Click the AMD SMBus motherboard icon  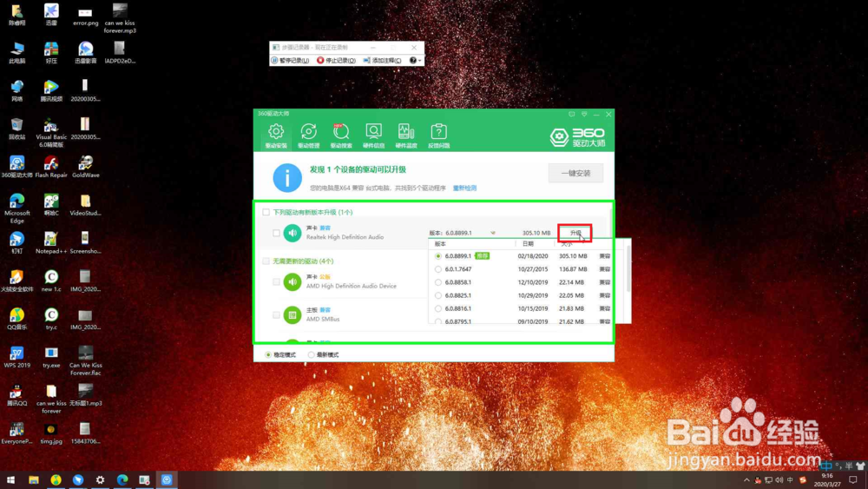(x=293, y=315)
